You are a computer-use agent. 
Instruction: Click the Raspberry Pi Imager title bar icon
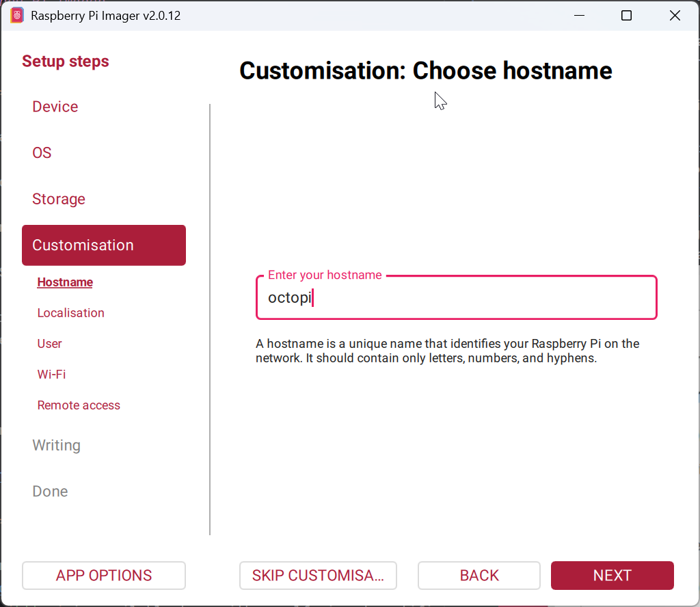coord(16,16)
